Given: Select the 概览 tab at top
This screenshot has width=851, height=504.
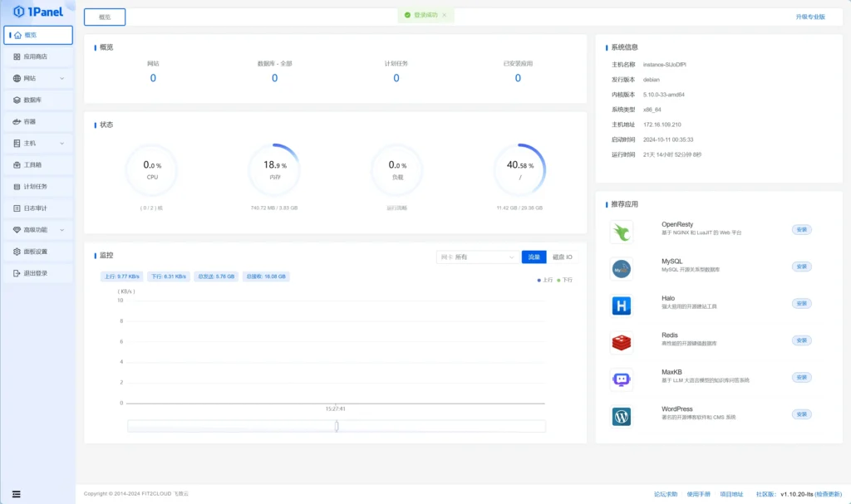Looking at the screenshot, I should (x=105, y=17).
